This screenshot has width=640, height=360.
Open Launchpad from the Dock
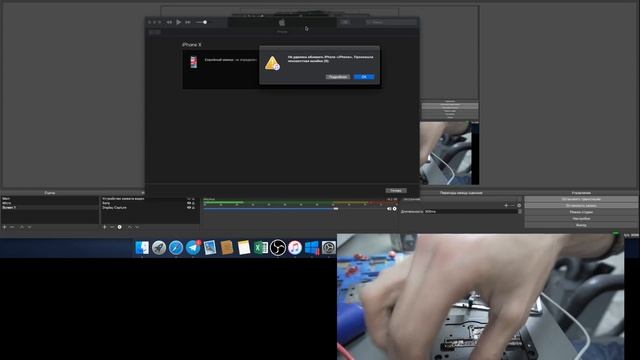[159, 248]
